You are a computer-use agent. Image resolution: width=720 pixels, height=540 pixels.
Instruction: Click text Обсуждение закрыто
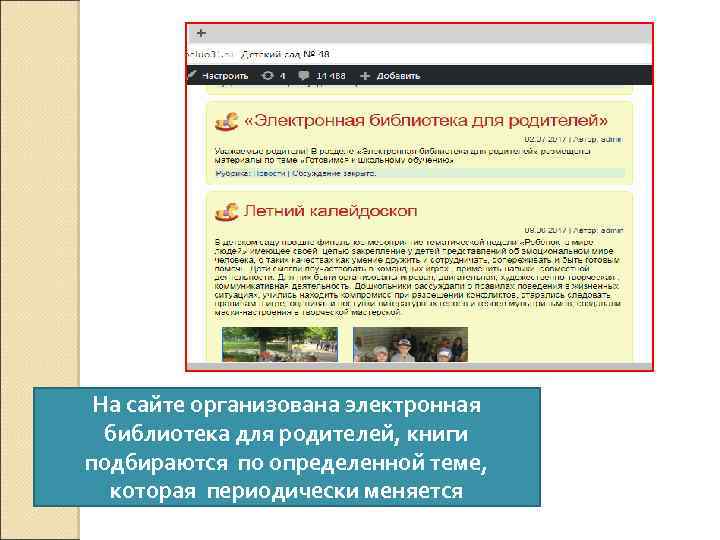(334, 174)
